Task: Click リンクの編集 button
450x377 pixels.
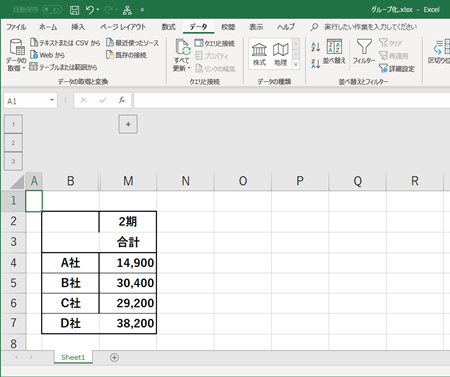Action: pyautogui.click(x=215, y=68)
